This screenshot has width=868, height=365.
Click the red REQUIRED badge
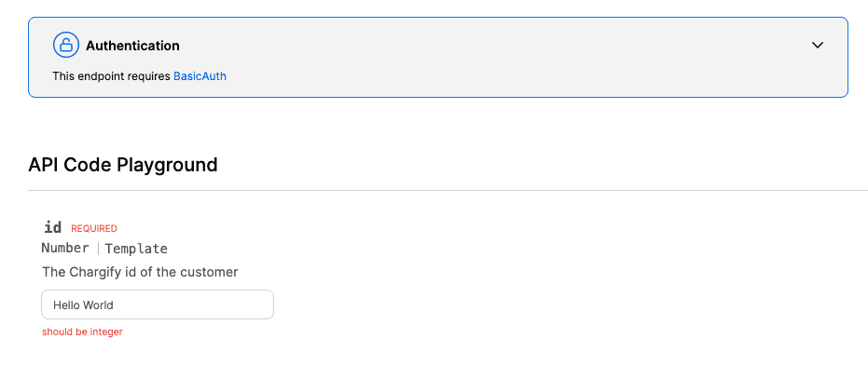94,228
